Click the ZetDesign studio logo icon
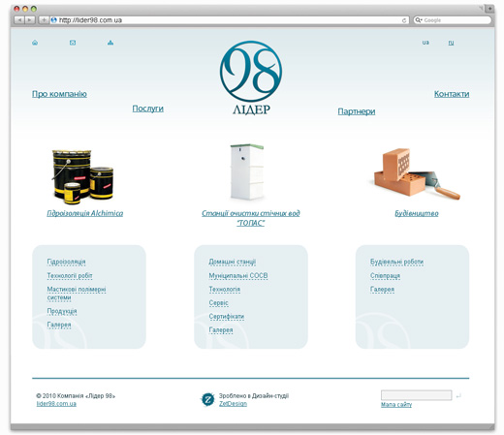This screenshot has width=504, height=435. click(207, 399)
